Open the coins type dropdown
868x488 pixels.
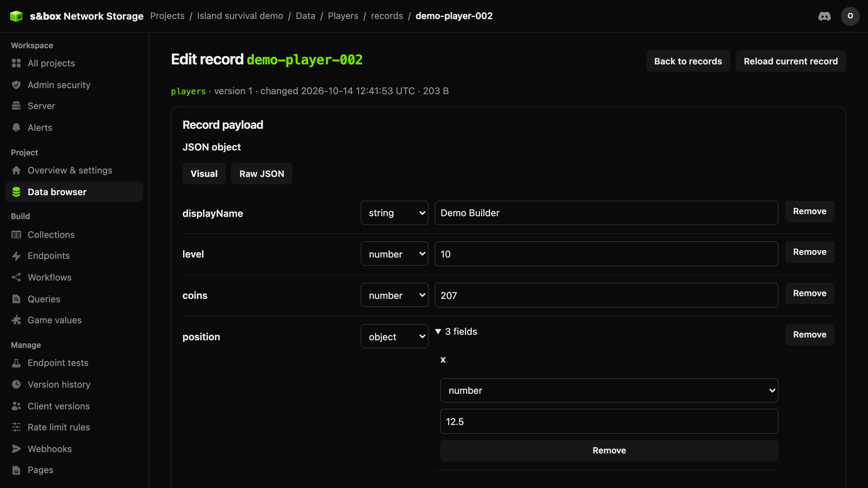coord(394,295)
